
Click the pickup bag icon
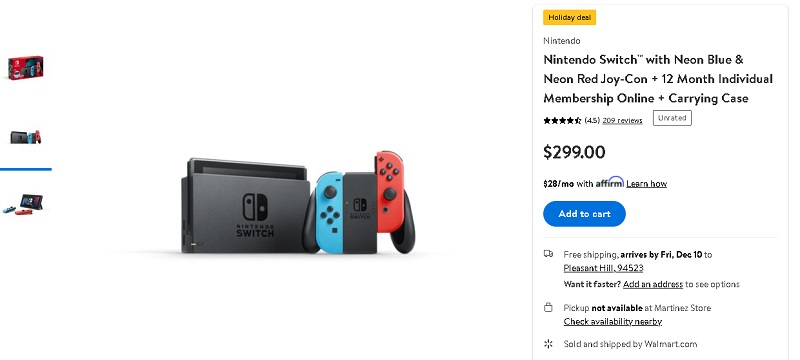pyautogui.click(x=548, y=307)
